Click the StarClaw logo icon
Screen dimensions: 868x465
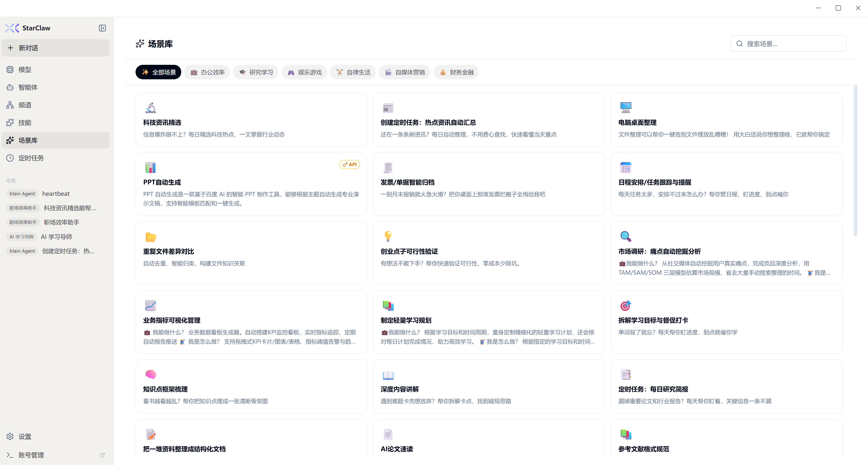(x=12, y=28)
